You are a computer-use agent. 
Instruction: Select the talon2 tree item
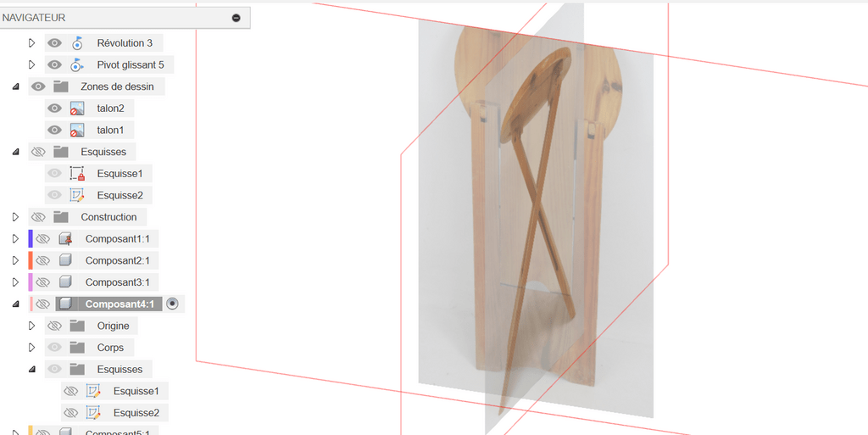tap(111, 109)
